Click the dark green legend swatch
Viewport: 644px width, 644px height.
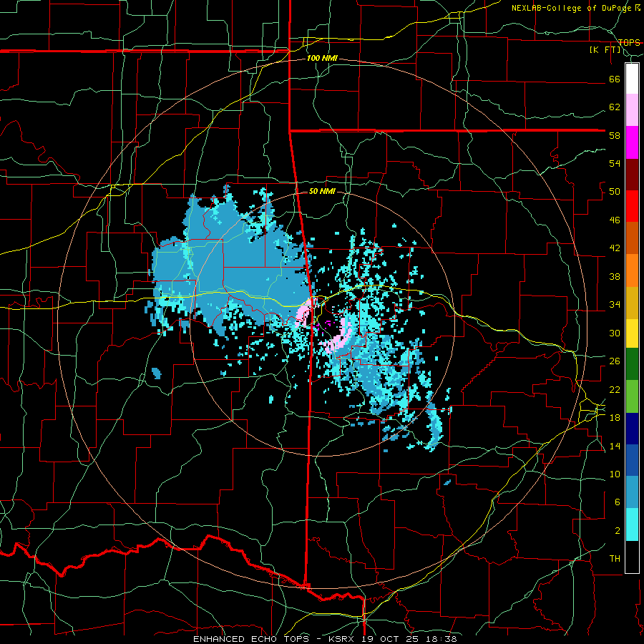click(632, 364)
